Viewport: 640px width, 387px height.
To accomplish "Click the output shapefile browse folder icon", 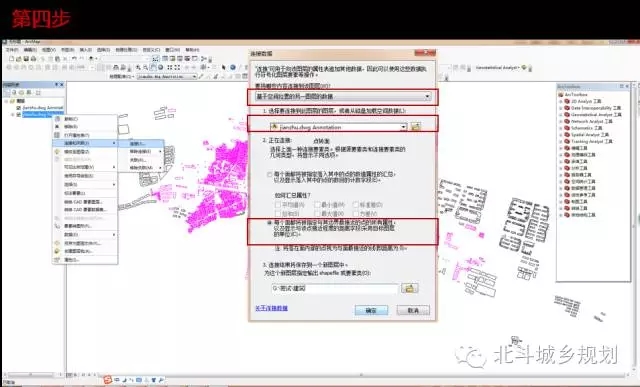I will click(409, 288).
